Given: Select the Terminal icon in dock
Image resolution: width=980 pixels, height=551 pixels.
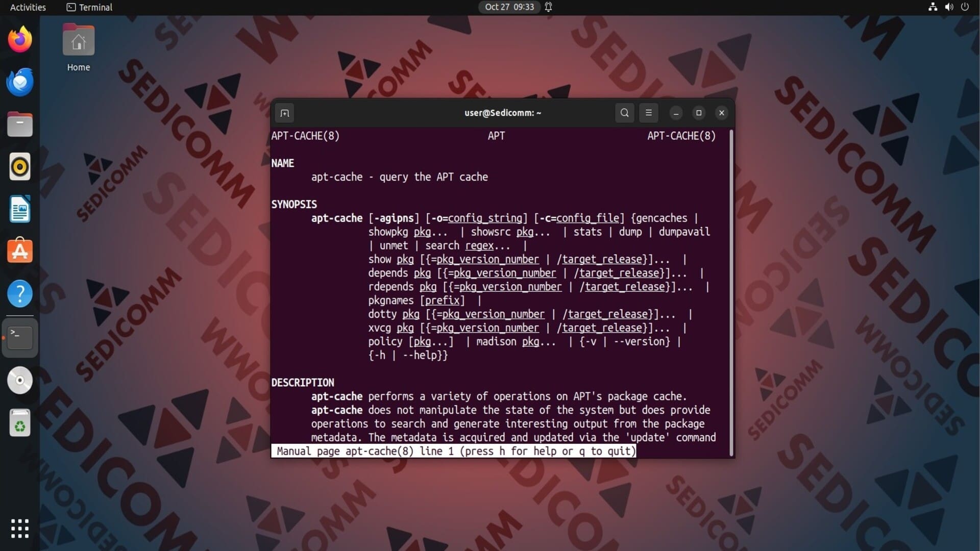Looking at the screenshot, I should click(20, 337).
